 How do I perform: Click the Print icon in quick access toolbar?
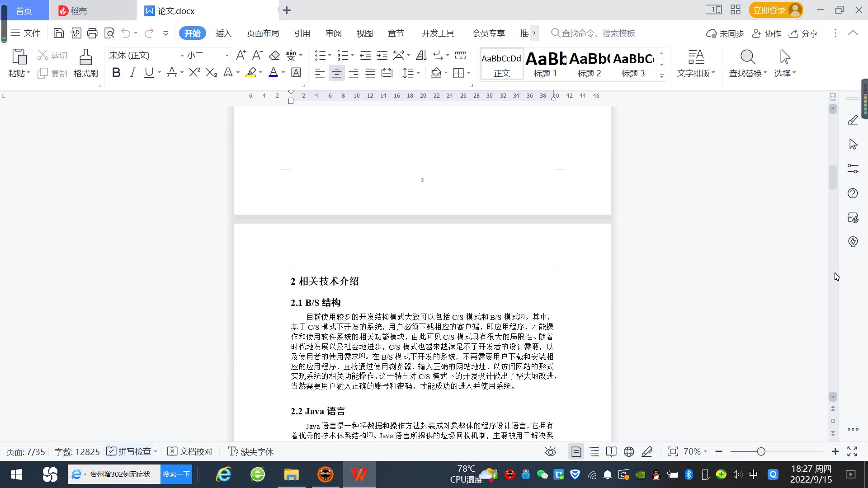(x=92, y=33)
